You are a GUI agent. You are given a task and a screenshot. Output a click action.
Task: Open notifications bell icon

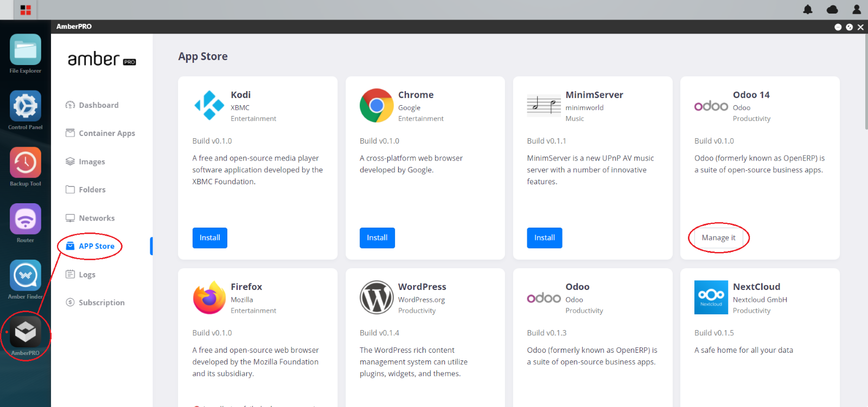pyautogui.click(x=808, y=9)
